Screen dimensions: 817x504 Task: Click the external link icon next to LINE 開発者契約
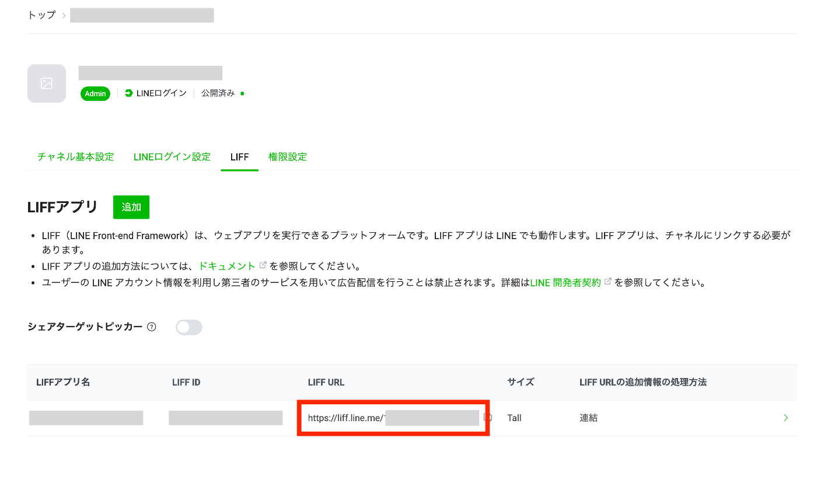pyautogui.click(x=608, y=282)
